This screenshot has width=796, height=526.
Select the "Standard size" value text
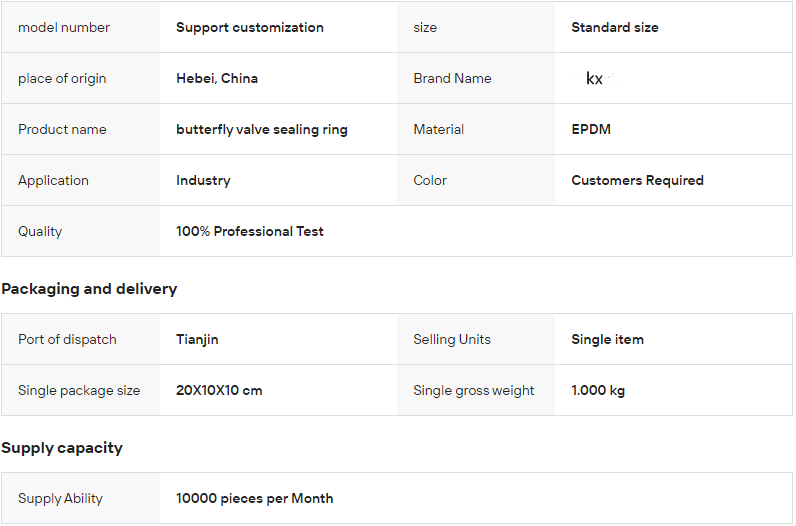pyautogui.click(x=615, y=28)
